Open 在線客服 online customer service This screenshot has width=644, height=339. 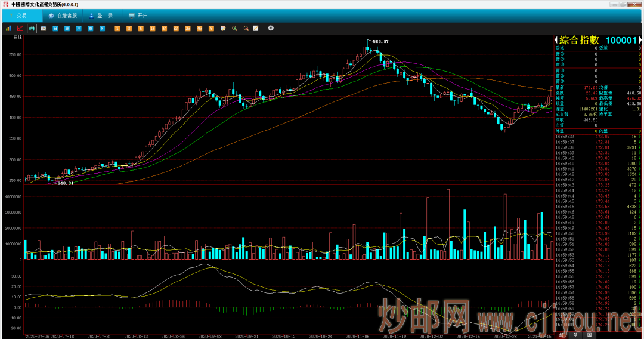63,16
